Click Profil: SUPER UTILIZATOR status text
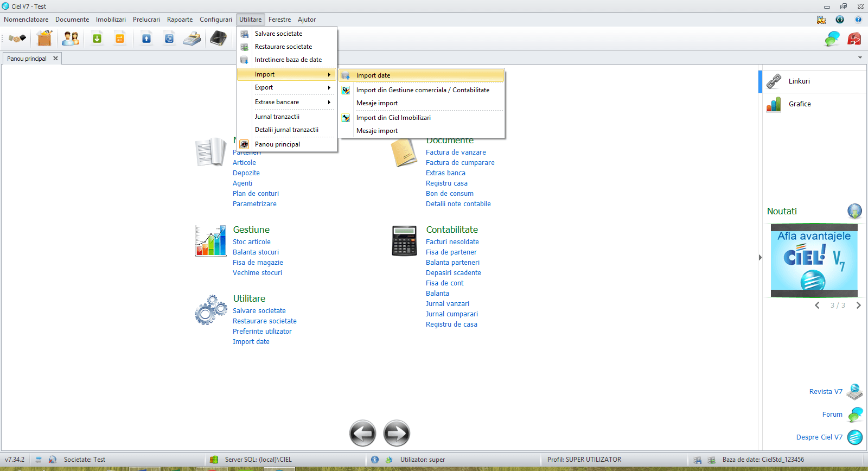 [584, 460]
